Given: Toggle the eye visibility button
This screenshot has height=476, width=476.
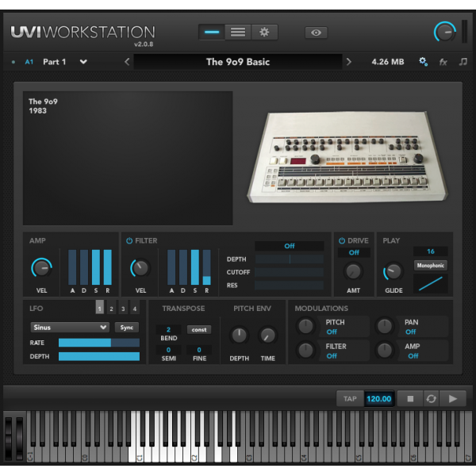Looking at the screenshot, I should coord(316,33).
